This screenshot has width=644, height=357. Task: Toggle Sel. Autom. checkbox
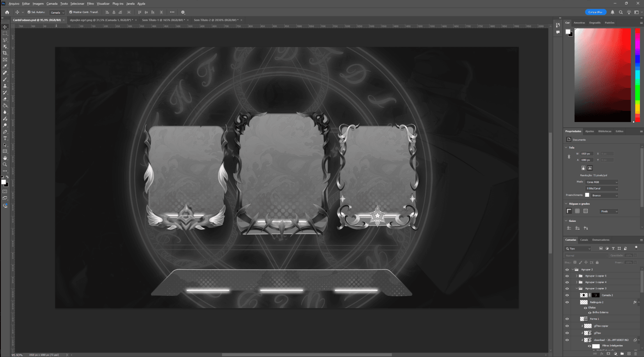click(x=29, y=12)
